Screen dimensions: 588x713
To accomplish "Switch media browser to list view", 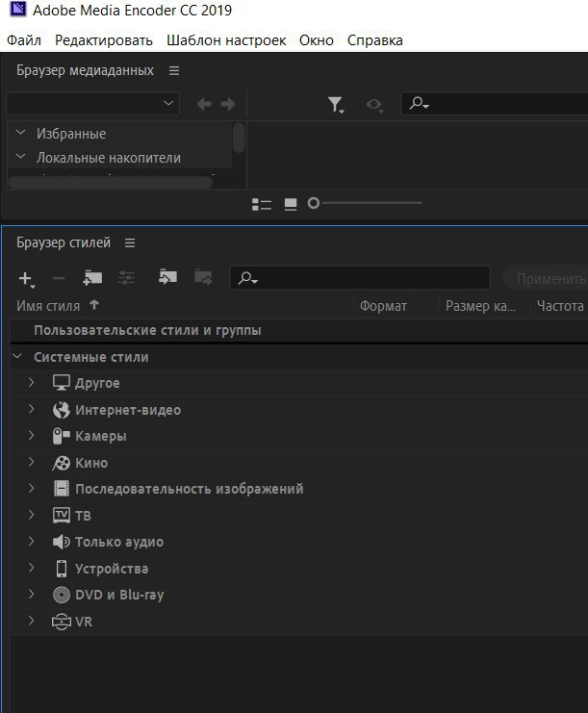I will (262, 204).
